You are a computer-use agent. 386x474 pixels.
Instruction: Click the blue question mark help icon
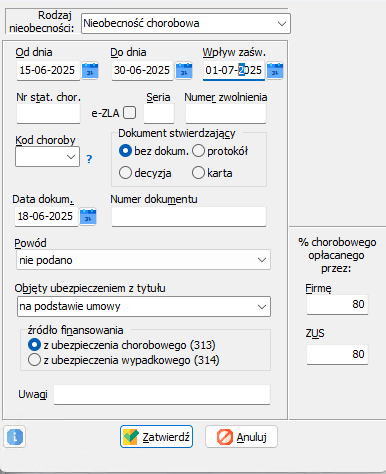pos(89,159)
